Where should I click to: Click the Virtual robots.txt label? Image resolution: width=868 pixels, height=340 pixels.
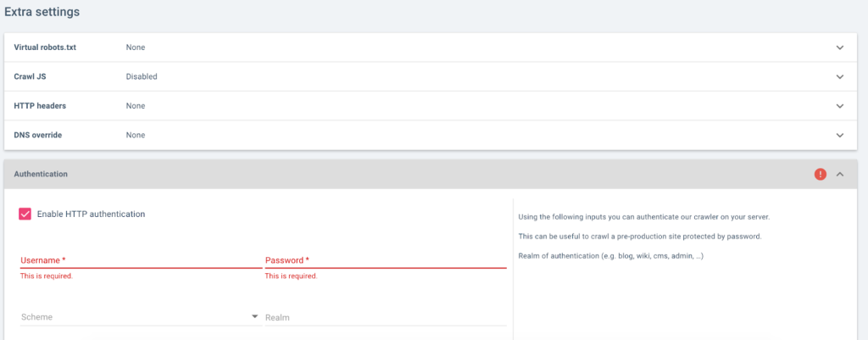[x=47, y=47]
